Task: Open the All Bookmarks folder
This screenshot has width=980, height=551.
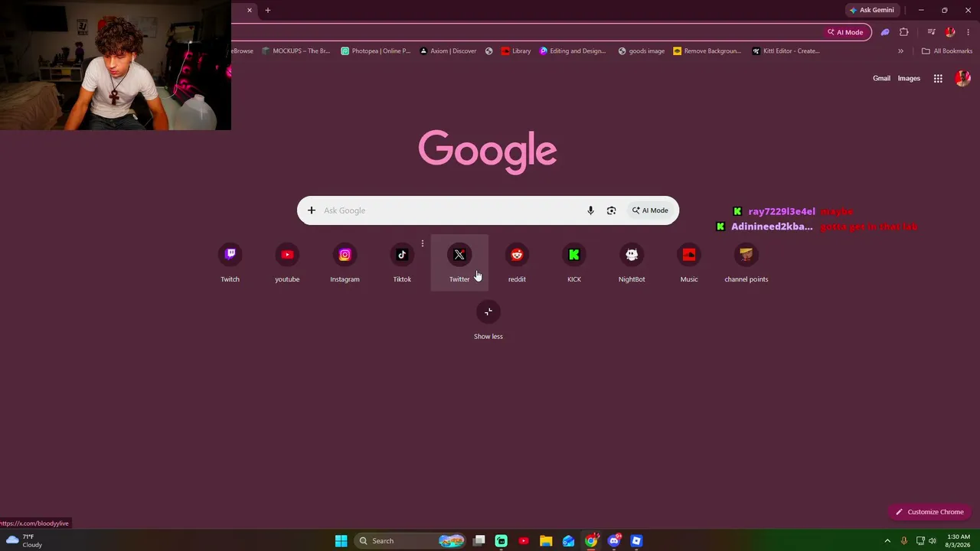Action: tap(947, 51)
